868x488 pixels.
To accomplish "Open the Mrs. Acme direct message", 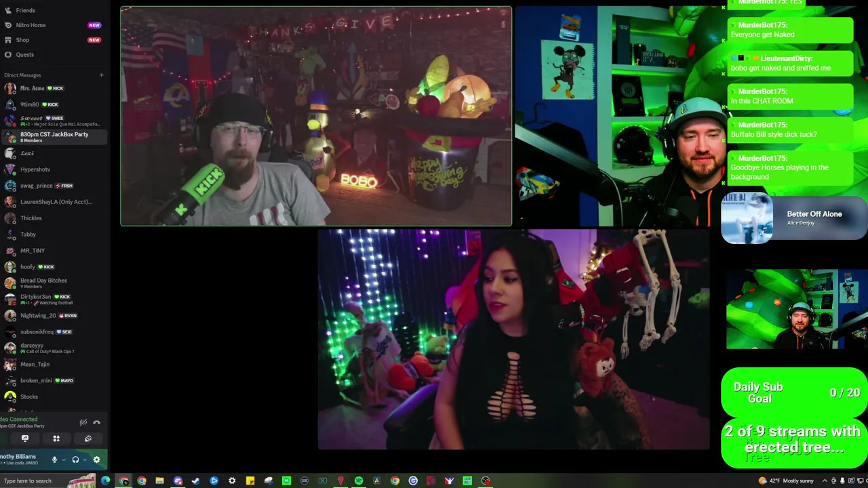I will click(54, 88).
